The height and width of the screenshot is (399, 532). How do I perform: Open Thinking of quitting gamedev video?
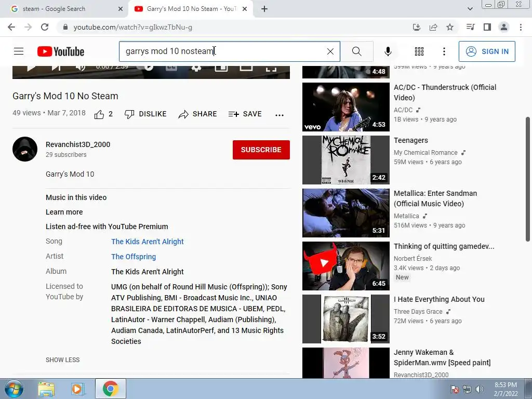pyautogui.click(x=444, y=246)
